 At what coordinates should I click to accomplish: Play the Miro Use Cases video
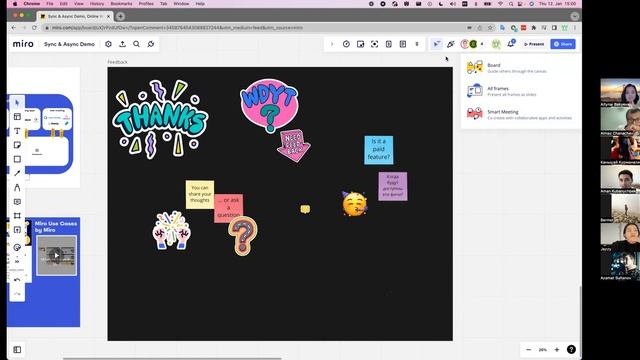pos(56,256)
